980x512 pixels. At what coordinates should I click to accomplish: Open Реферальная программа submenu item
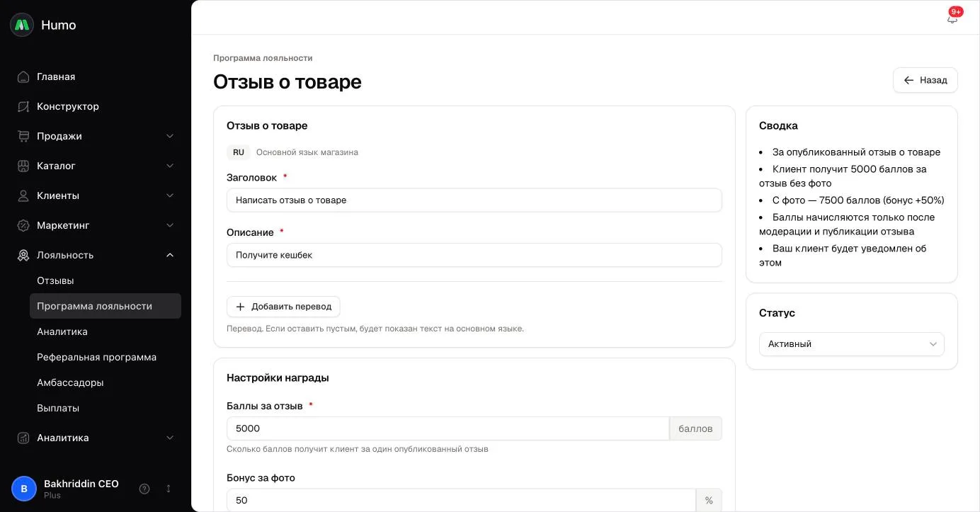pyautogui.click(x=106, y=357)
